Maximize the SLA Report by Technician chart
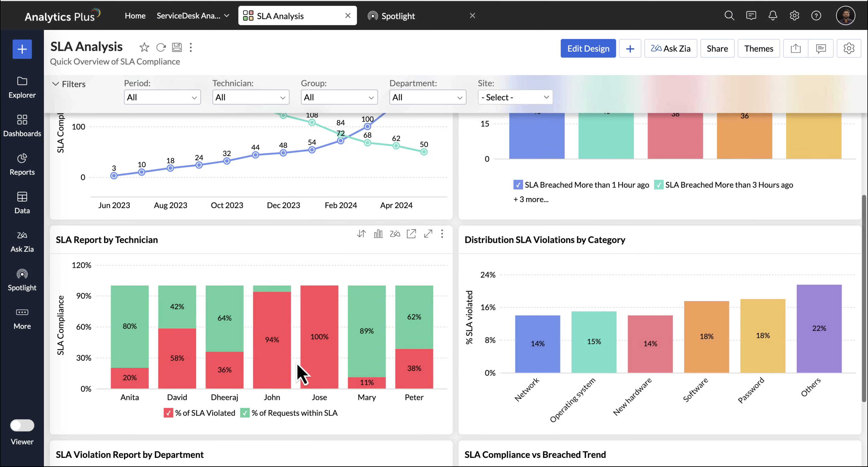The image size is (868, 467). click(428, 233)
